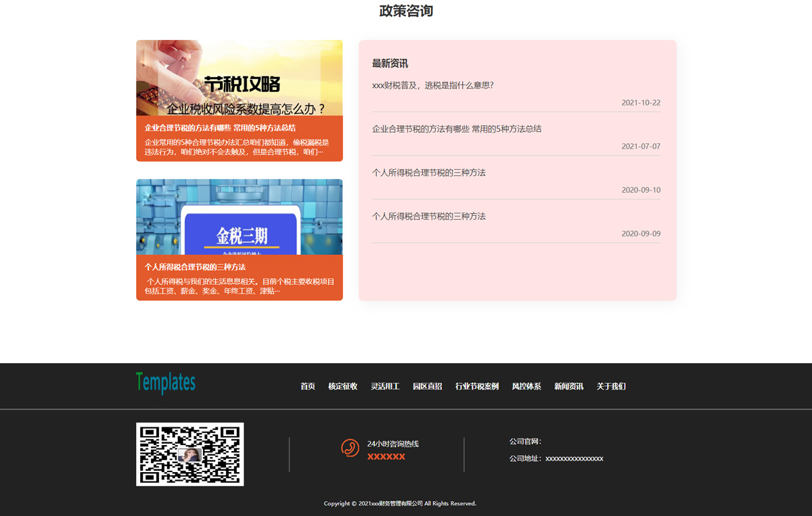
Task: Click the Templates logo in the footer
Action: [166, 383]
